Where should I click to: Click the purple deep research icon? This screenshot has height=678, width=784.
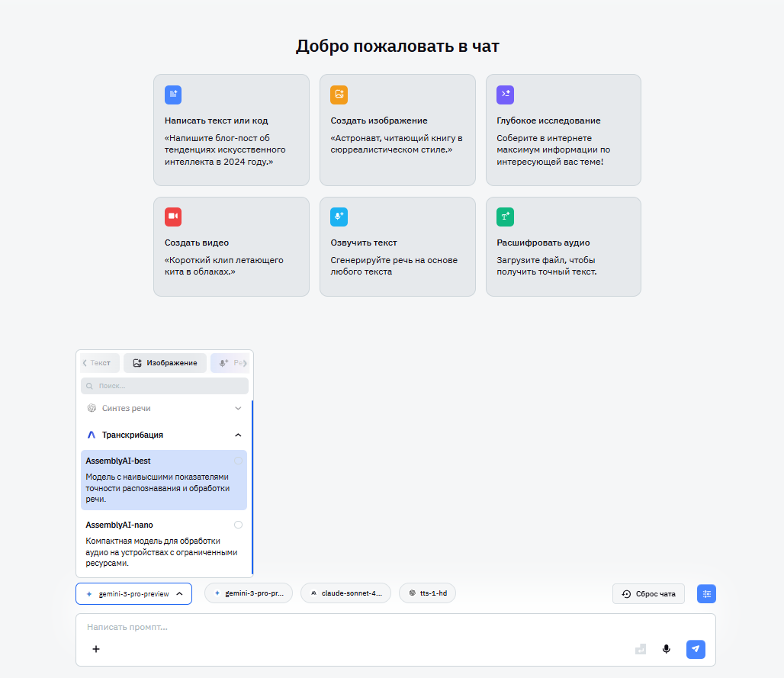click(505, 95)
